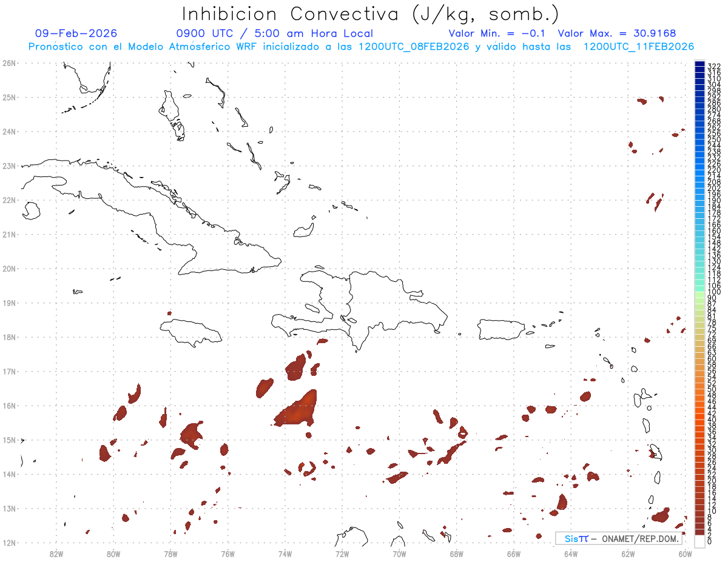Image resolution: width=728 pixels, height=562 pixels.
Task: Click the '16N' latitude label
Action: (9, 406)
